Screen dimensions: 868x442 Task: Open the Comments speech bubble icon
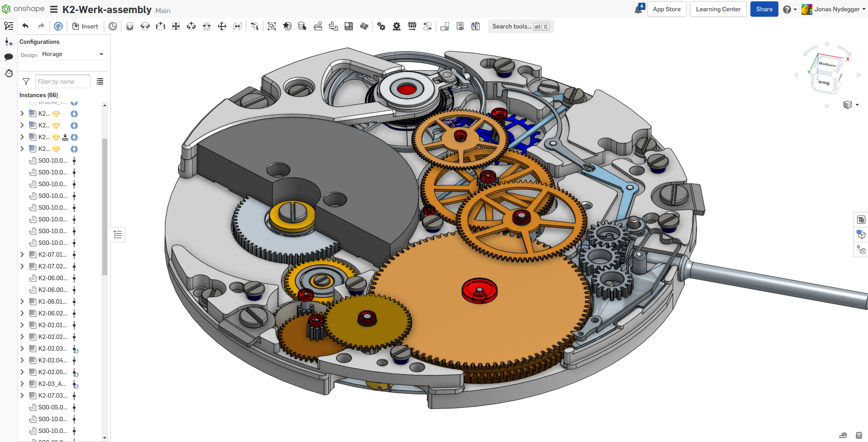click(x=9, y=57)
